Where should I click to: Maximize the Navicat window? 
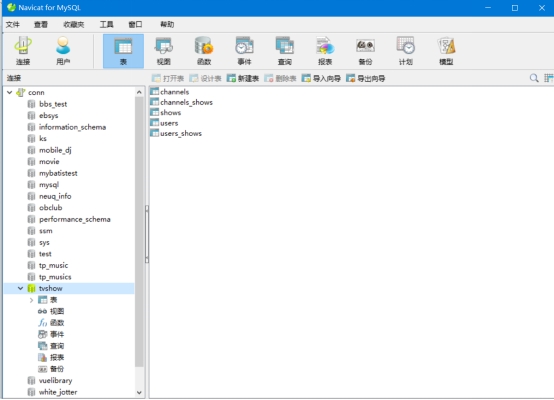(515, 8)
